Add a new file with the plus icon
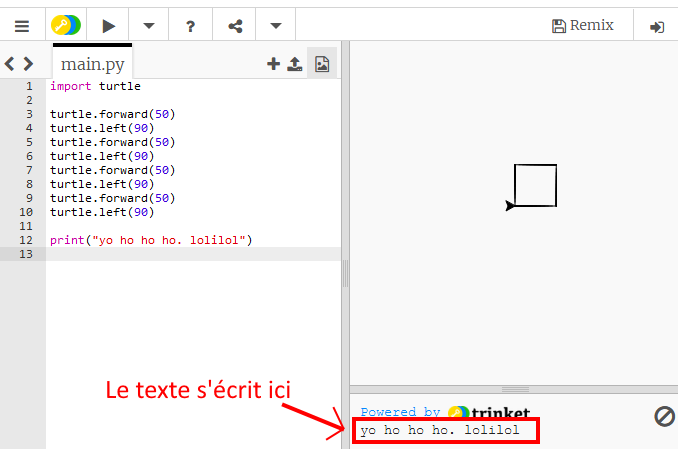Screen dimensions: 678x449 tap(273, 64)
